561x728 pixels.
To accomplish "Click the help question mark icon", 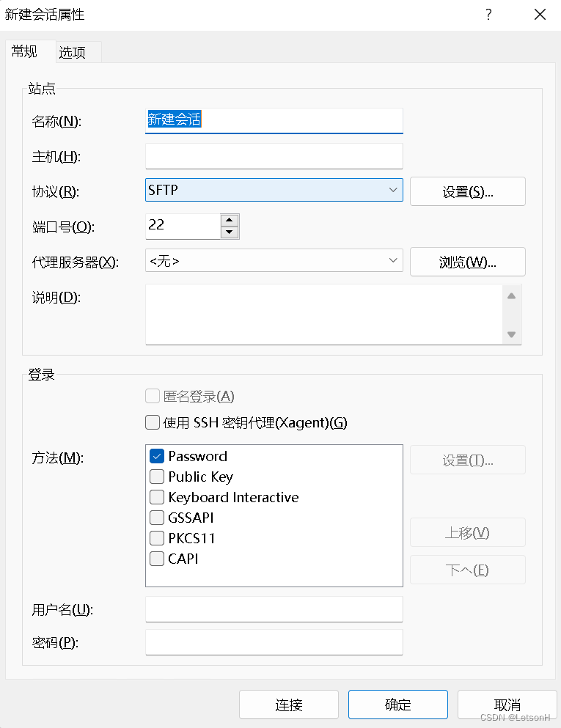I will (488, 14).
